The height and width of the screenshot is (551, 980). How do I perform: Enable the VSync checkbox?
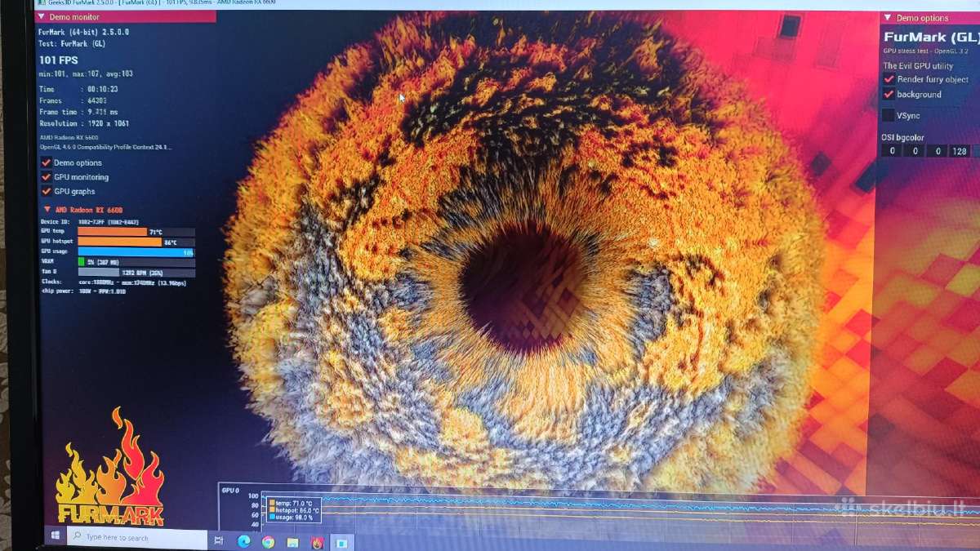pos(889,115)
